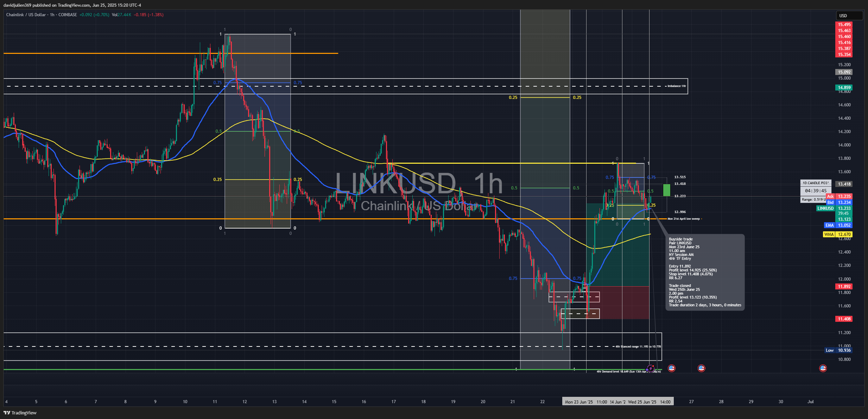Select the Ask 13.235 price label
Viewport: 868px width, 419px height.
839,196
